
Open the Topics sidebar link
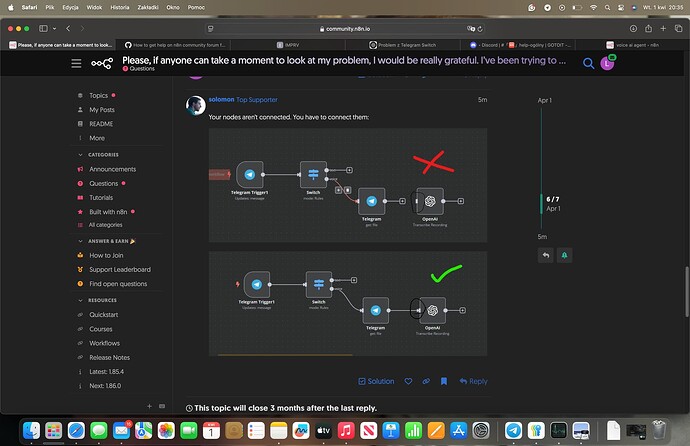98,95
